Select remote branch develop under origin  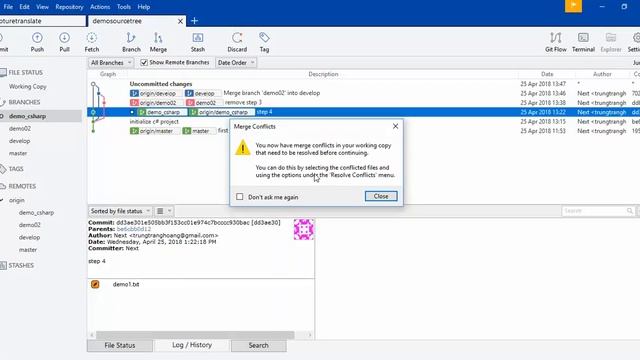29,237
